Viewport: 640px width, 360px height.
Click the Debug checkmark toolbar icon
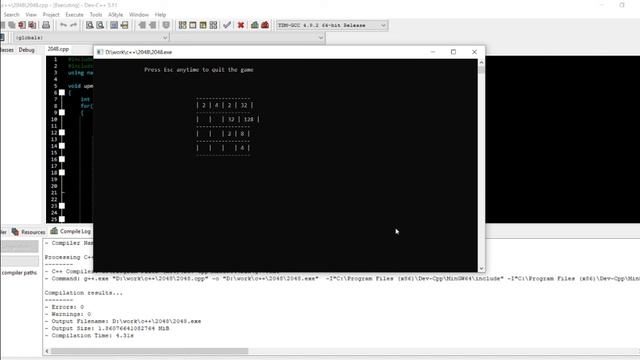227,25
